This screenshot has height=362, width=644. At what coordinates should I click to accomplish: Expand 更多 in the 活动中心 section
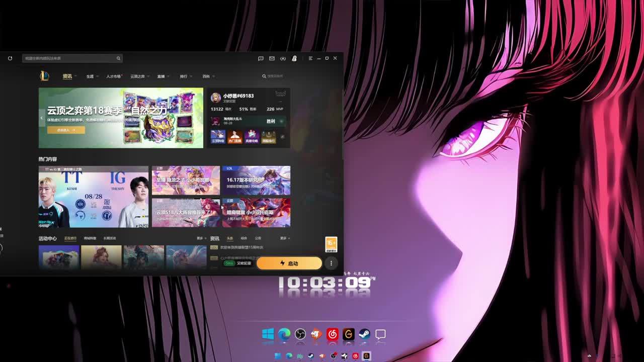point(201,238)
